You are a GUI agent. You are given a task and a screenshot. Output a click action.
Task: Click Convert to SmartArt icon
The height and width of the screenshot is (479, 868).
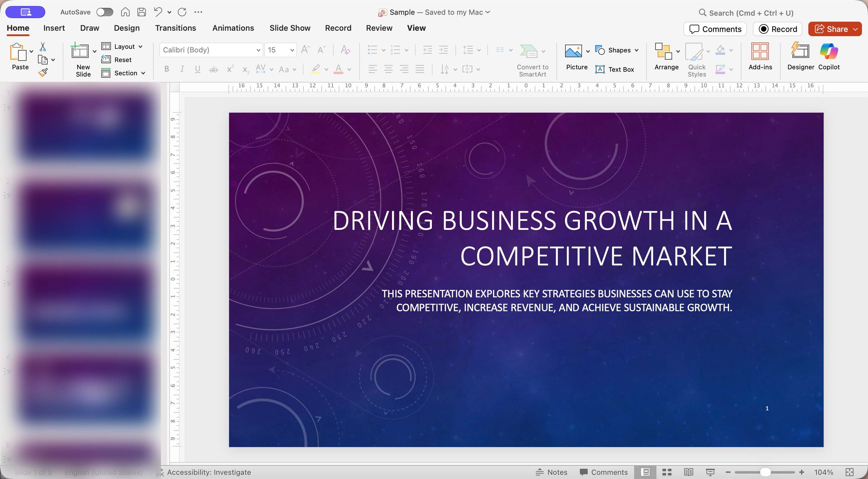click(528, 51)
